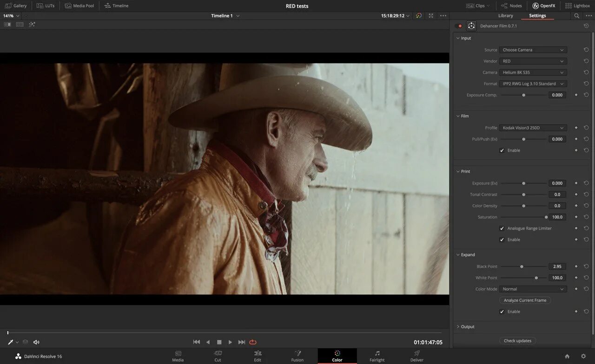Open the Lightbox view

[x=577, y=6]
